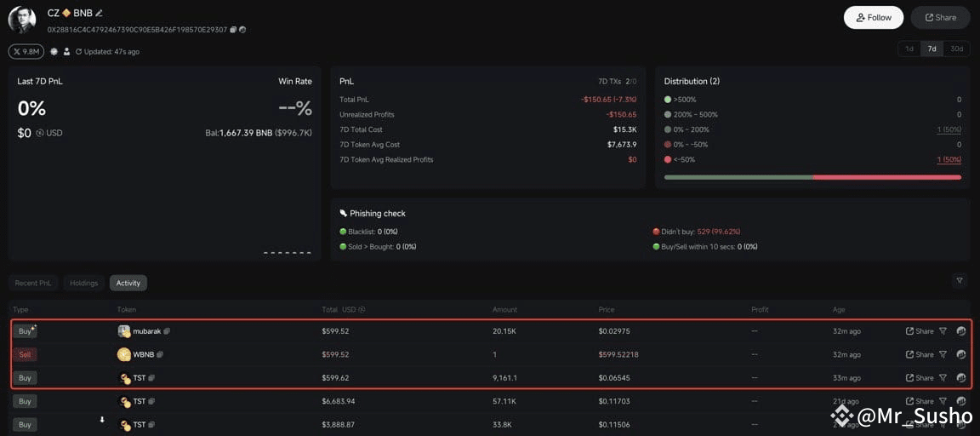The image size is (980, 436).
Task: Open the CZ profile avatar picture
Action: tap(22, 20)
